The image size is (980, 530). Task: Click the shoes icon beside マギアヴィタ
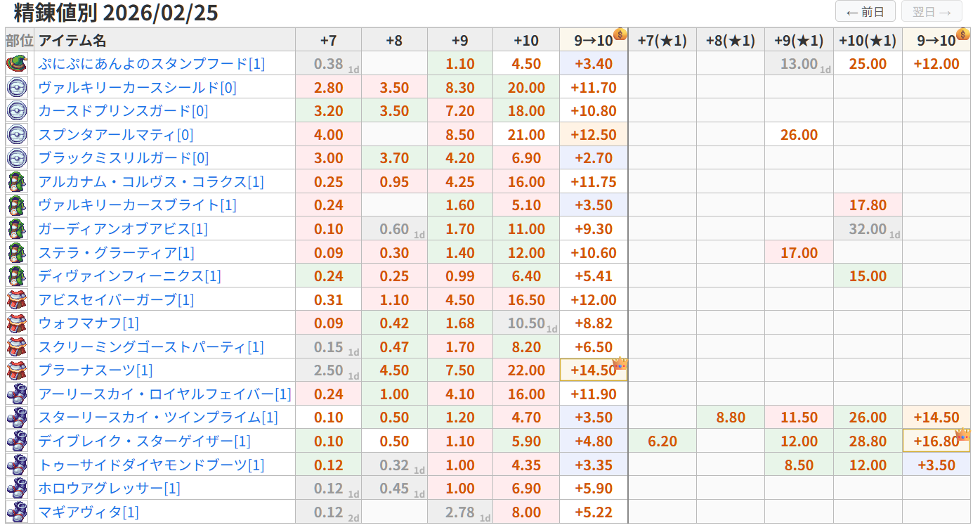pyautogui.click(x=15, y=512)
